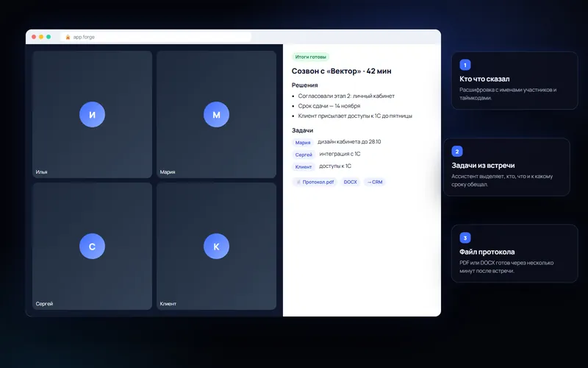Screen dimensions: 588x368
Task: Click the Ассистент выделяет description text
Action: [x=502, y=180]
